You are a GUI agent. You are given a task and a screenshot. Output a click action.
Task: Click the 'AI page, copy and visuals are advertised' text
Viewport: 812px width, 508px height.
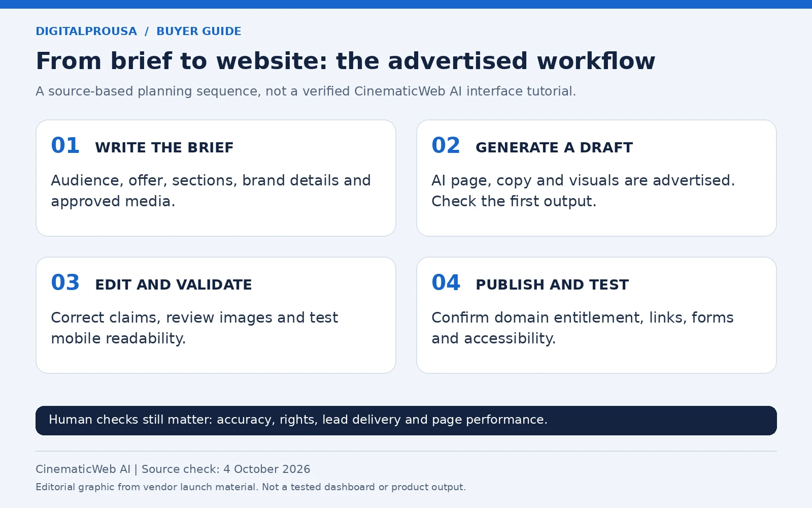(583, 190)
